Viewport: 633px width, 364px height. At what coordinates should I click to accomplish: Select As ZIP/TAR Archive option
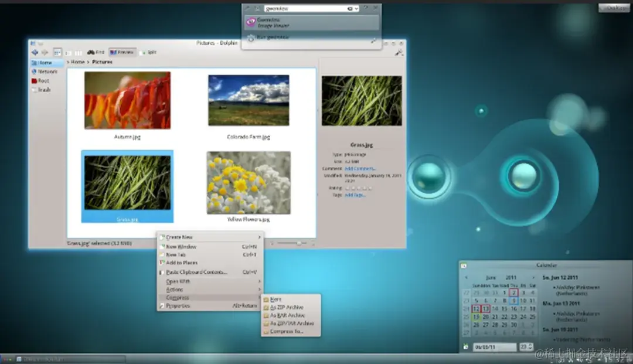click(x=291, y=324)
